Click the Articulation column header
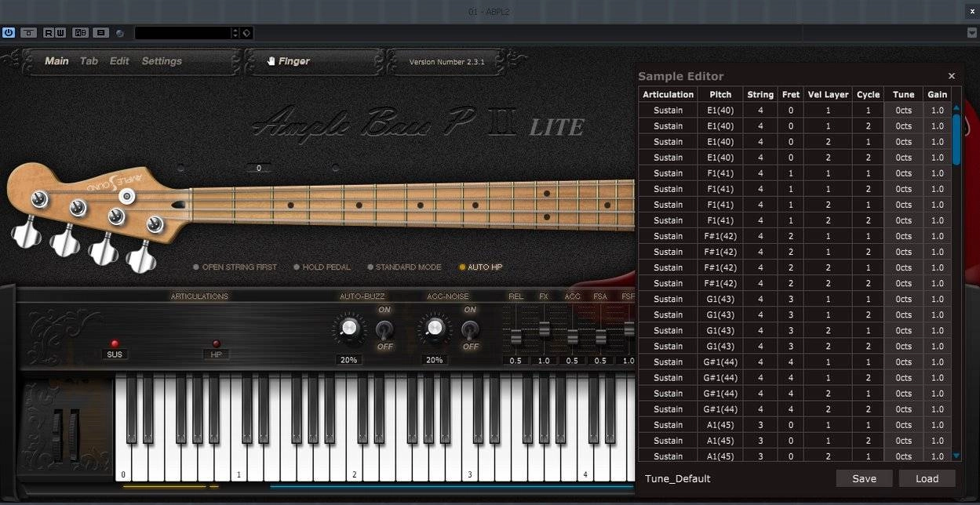Screen dimensions: 980x505 (x=668, y=94)
